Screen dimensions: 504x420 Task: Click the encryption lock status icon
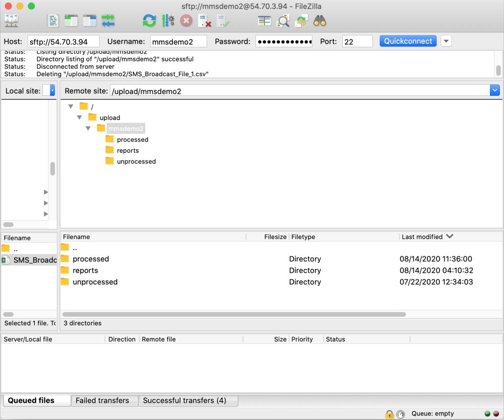coord(389,414)
